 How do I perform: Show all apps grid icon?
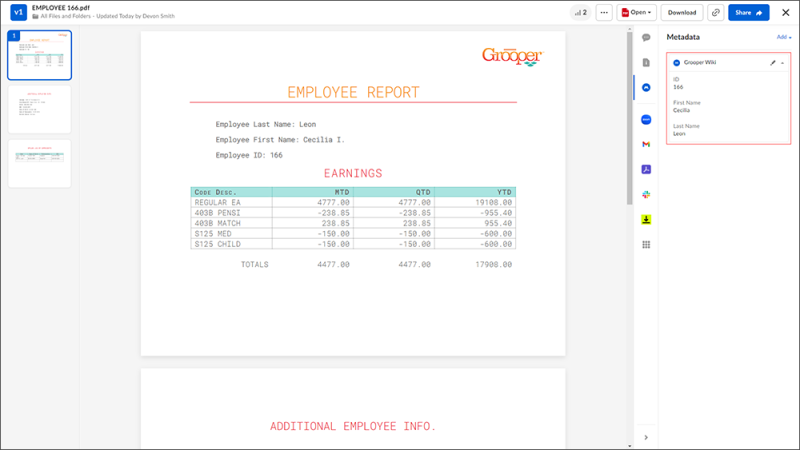[646, 244]
